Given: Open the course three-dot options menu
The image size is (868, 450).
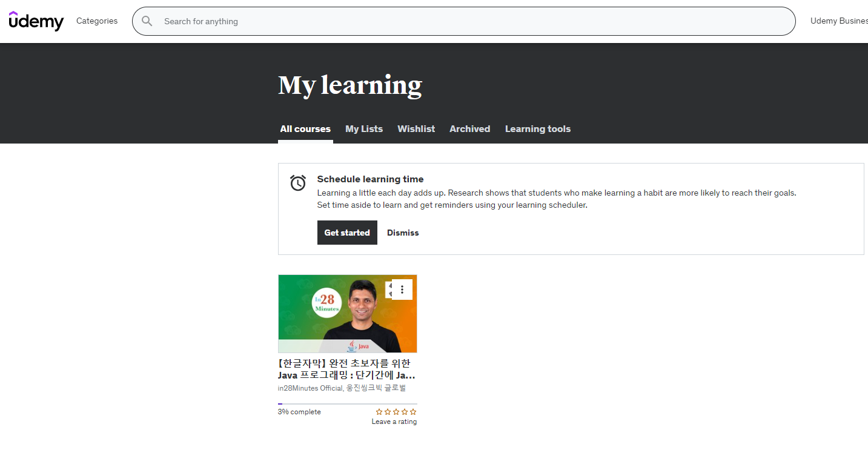Looking at the screenshot, I should 402,290.
